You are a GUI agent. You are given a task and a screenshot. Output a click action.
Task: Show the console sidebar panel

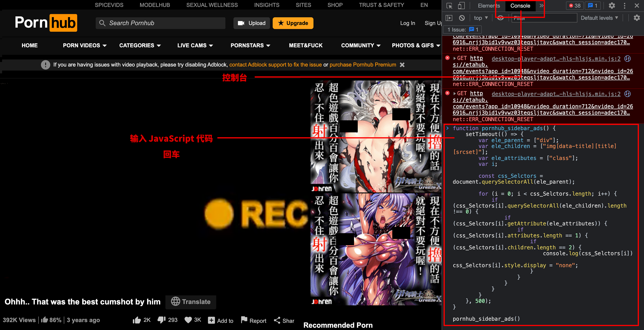point(449,18)
